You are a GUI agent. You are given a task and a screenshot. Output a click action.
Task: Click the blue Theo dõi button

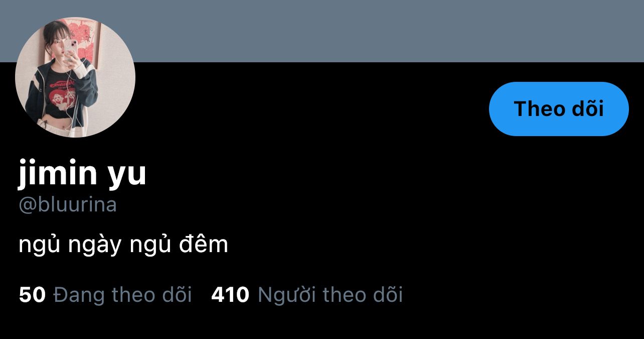[559, 109]
